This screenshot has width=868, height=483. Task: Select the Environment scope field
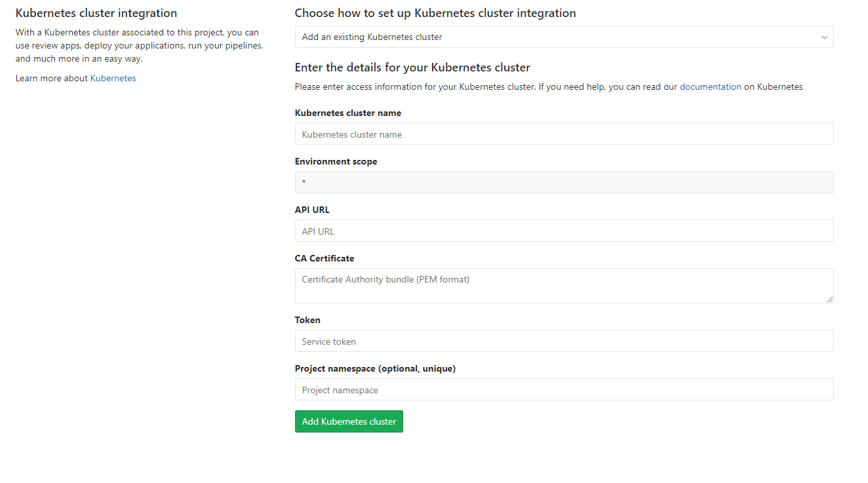coord(564,182)
